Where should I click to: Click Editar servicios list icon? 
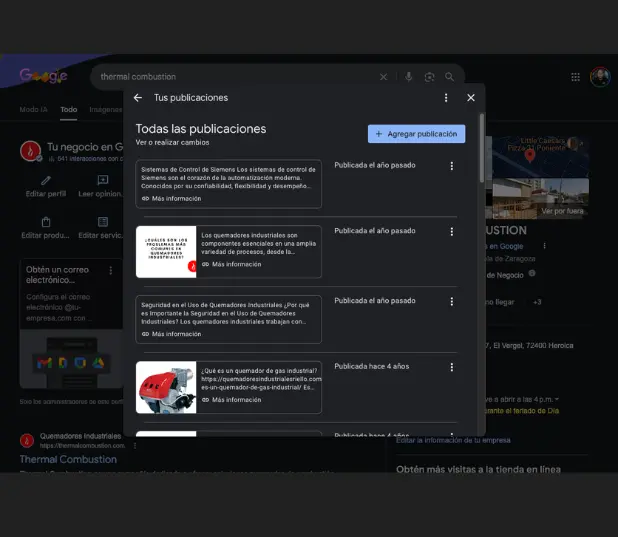103,222
